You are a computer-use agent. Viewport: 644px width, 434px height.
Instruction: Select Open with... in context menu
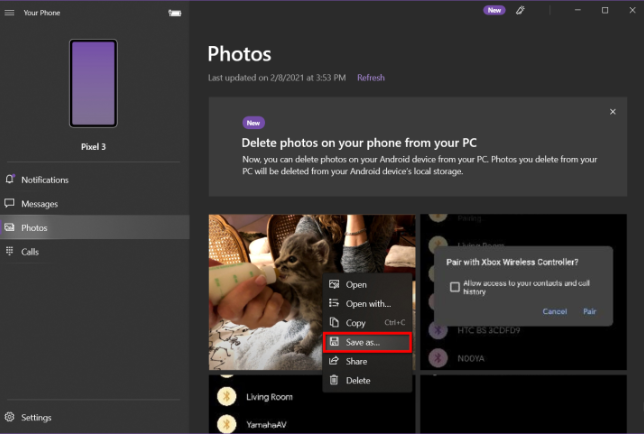pyautogui.click(x=367, y=304)
